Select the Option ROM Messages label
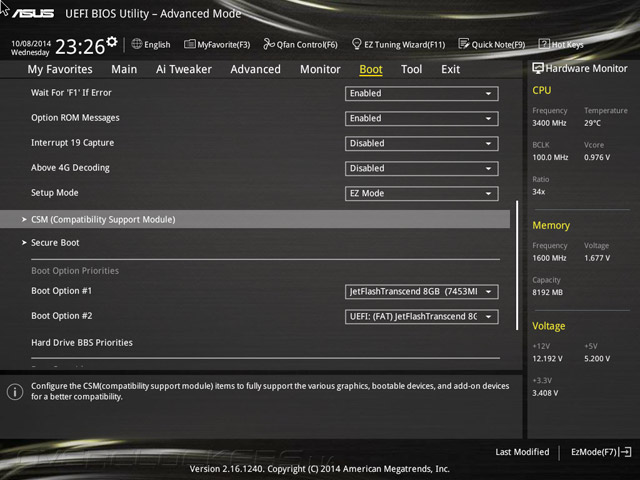The width and height of the screenshot is (640, 480). 75,118
